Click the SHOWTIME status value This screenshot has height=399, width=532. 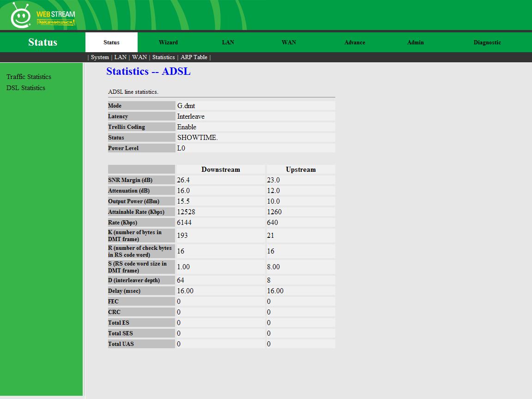coord(197,138)
